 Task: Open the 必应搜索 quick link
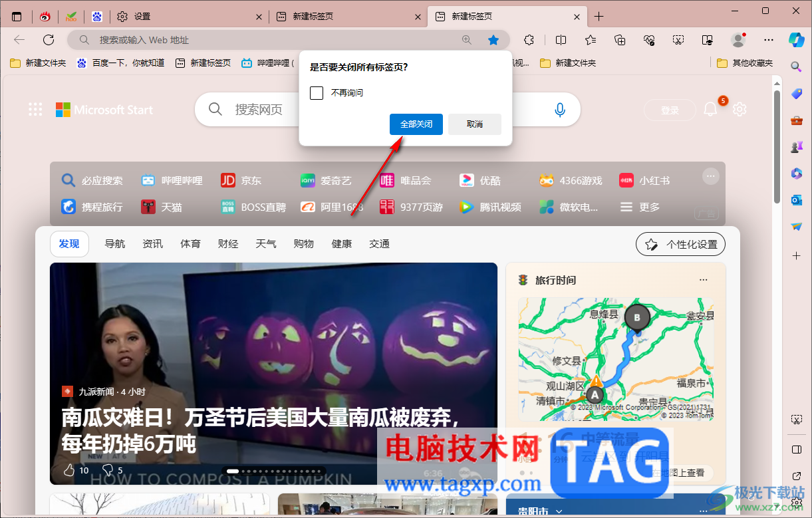92,180
